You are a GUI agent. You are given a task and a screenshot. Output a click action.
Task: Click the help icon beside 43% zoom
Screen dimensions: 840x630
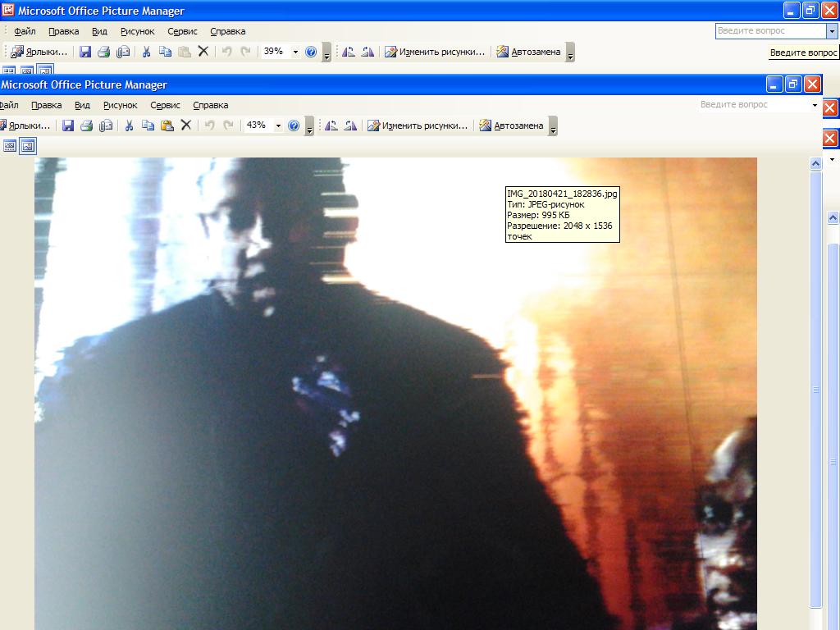pyautogui.click(x=294, y=126)
